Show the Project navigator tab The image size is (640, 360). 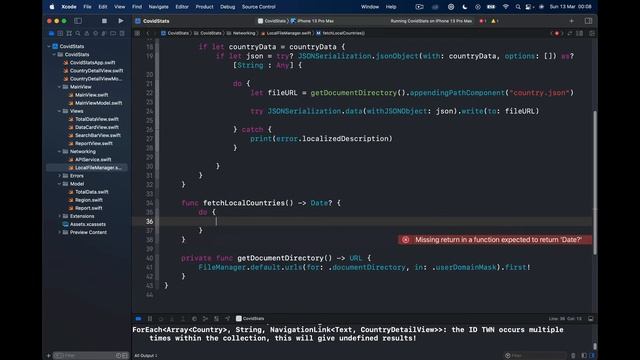click(x=51, y=33)
